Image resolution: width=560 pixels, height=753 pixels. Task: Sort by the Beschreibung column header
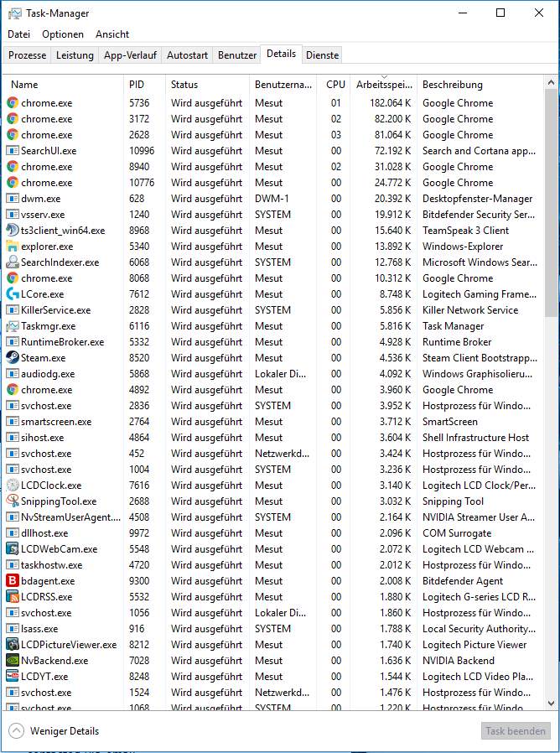pyautogui.click(x=480, y=85)
